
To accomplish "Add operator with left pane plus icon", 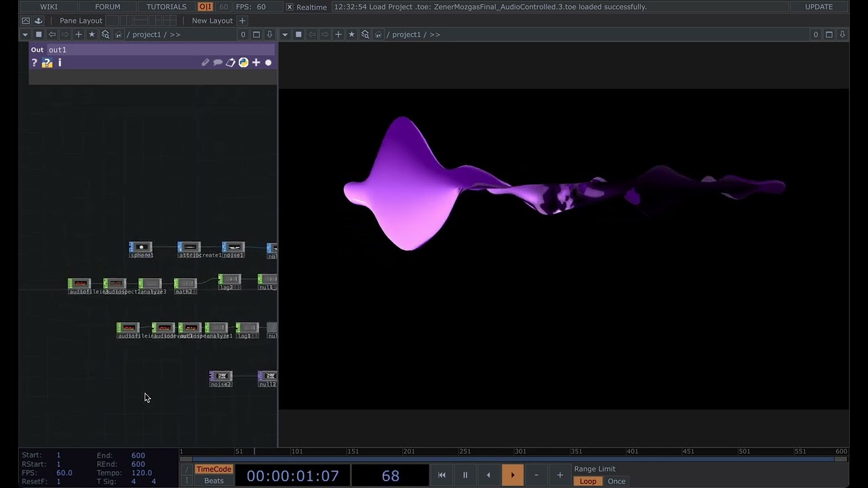I will tap(79, 35).
